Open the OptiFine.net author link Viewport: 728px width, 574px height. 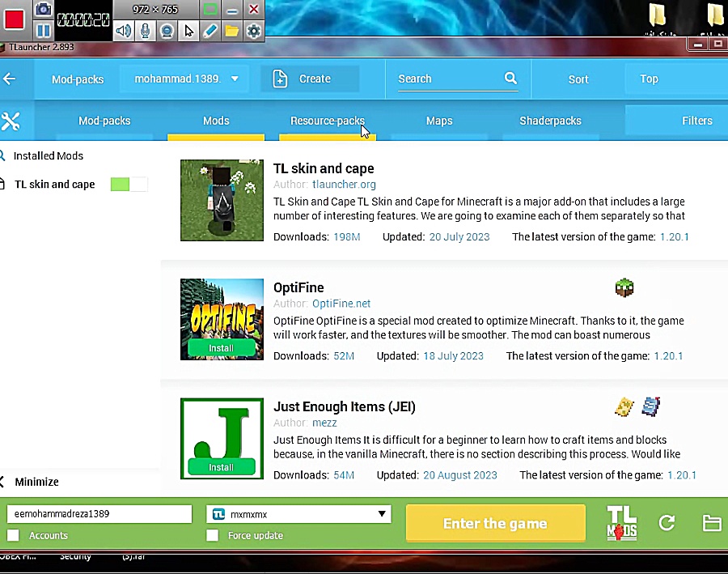coord(341,304)
